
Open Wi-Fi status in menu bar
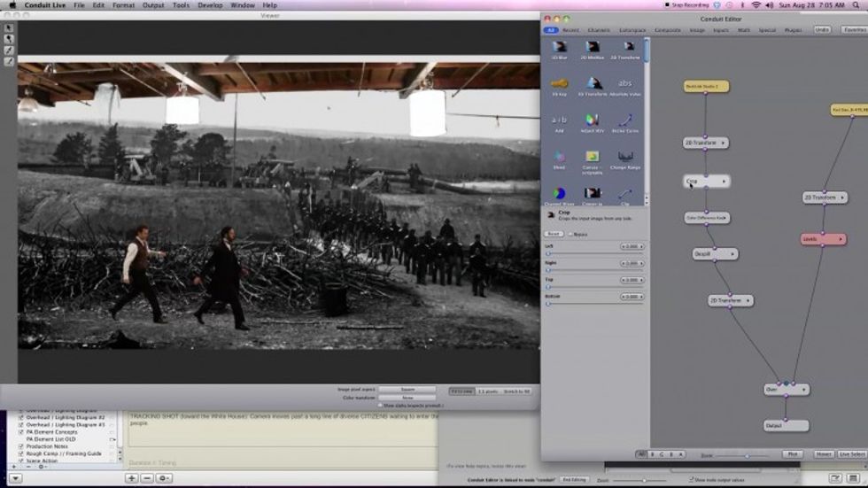(x=756, y=5)
